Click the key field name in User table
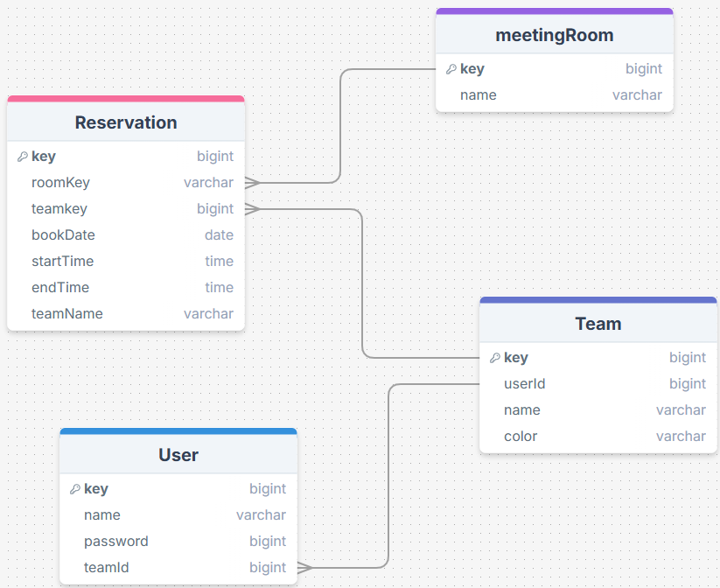Image resolution: width=720 pixels, height=588 pixels. [x=96, y=489]
